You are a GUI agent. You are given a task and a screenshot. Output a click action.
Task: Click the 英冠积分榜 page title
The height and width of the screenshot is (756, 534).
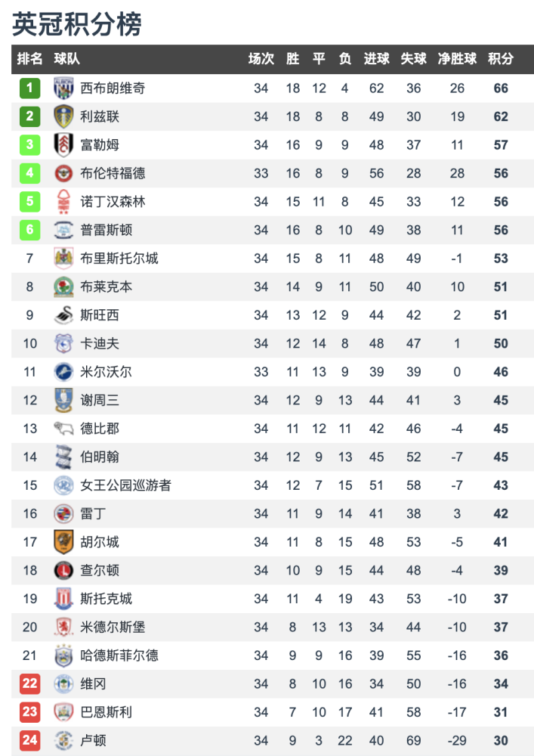pos(76,24)
